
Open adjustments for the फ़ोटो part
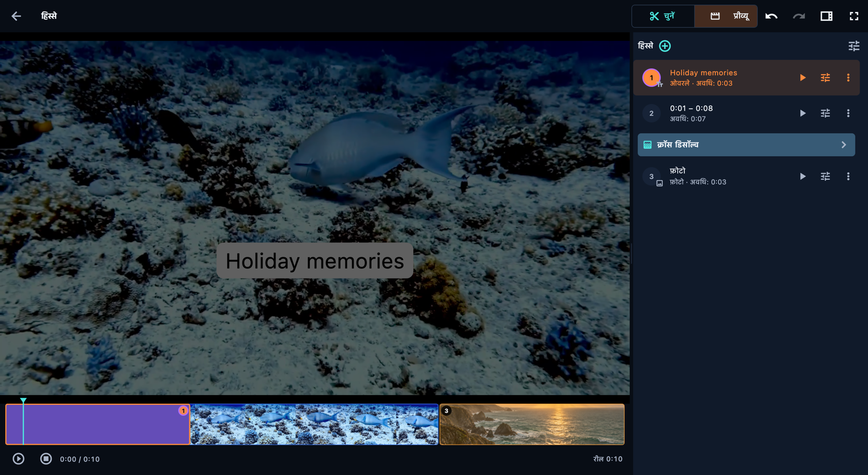tap(825, 176)
